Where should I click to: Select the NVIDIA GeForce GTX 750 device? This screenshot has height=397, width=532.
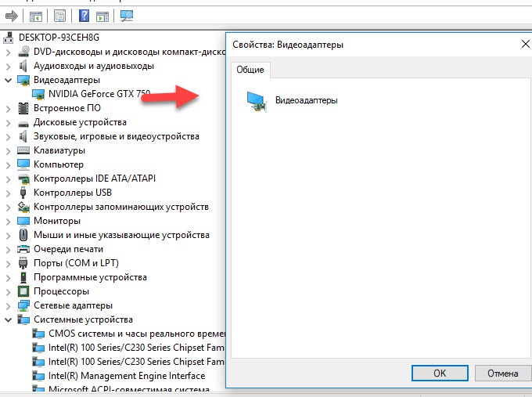click(x=99, y=94)
